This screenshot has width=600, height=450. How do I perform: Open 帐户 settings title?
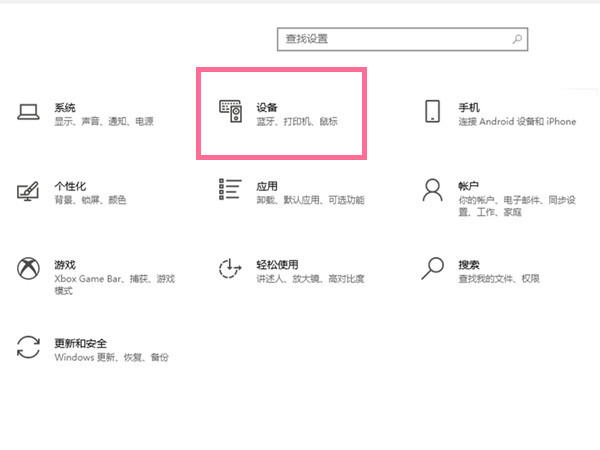click(469, 185)
